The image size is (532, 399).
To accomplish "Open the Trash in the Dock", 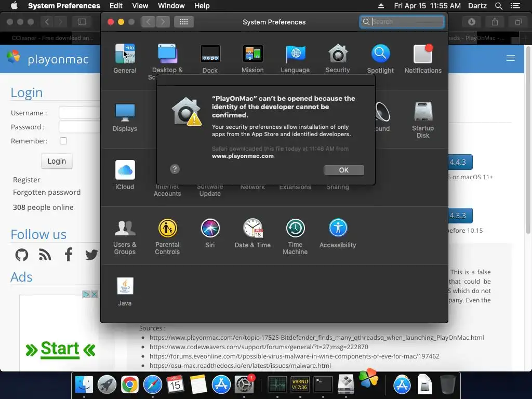I will point(447,385).
